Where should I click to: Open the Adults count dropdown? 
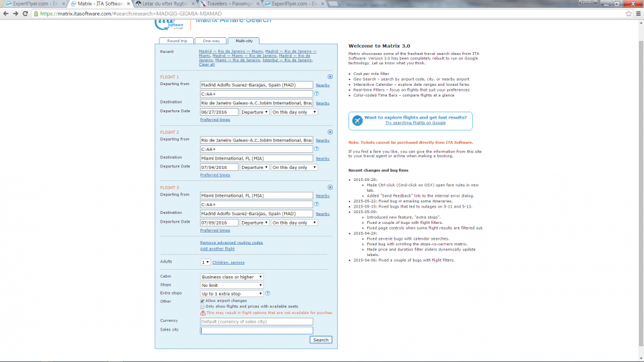(205, 263)
